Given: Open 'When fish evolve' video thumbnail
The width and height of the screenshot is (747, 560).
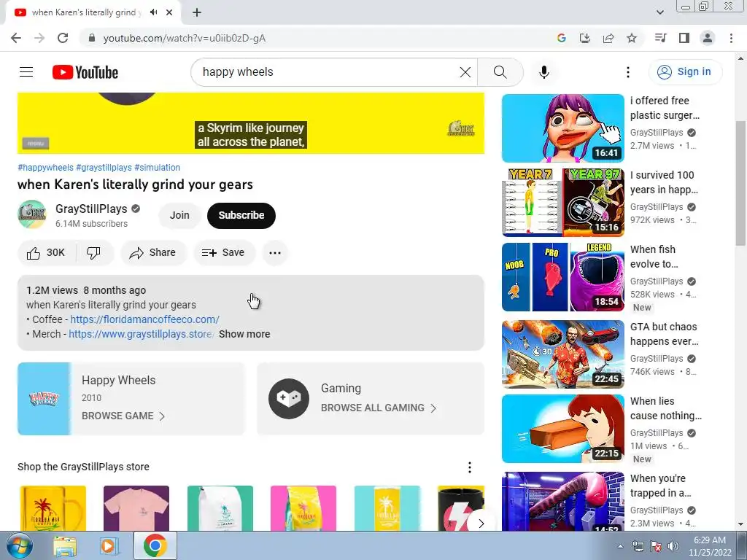Looking at the screenshot, I should tap(562, 276).
